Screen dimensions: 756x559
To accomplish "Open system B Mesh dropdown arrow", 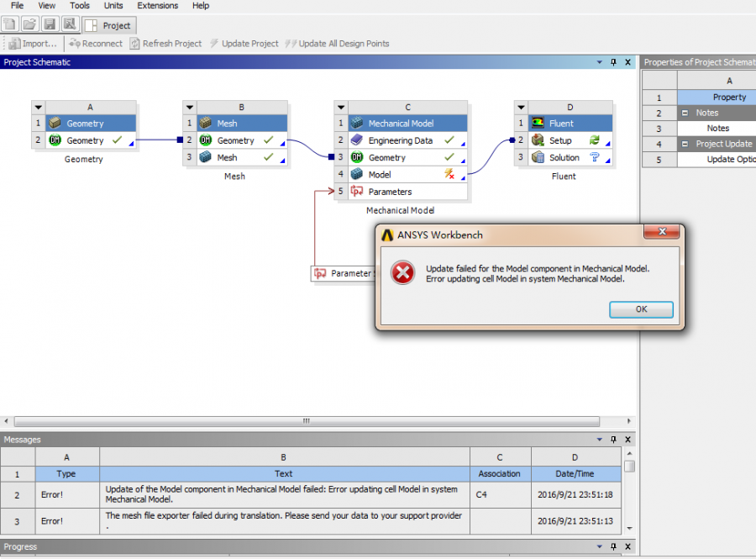I will [x=190, y=107].
